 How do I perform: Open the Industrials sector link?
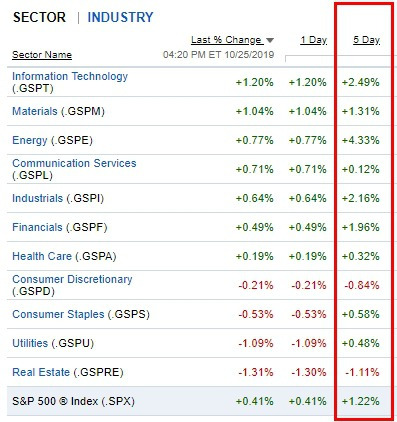pos(37,198)
